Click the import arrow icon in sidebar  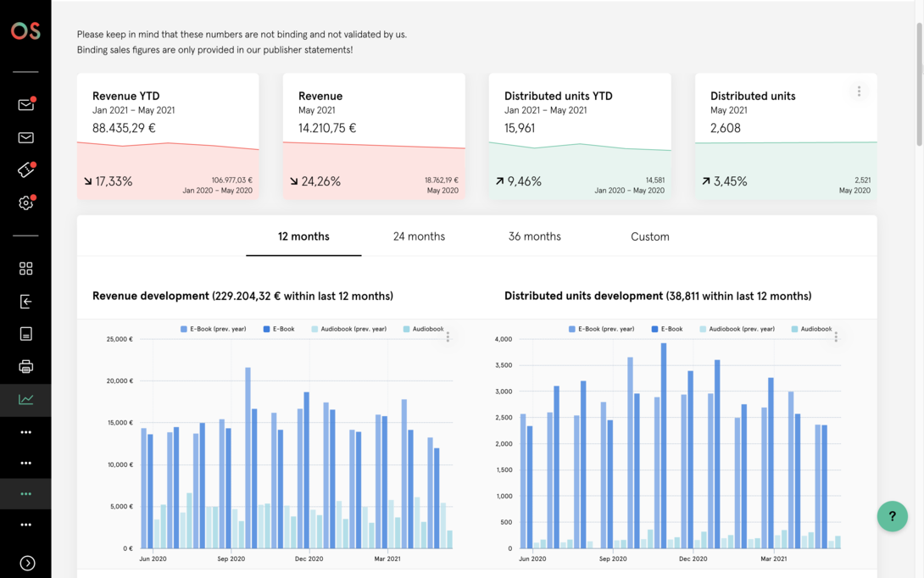pyautogui.click(x=25, y=302)
